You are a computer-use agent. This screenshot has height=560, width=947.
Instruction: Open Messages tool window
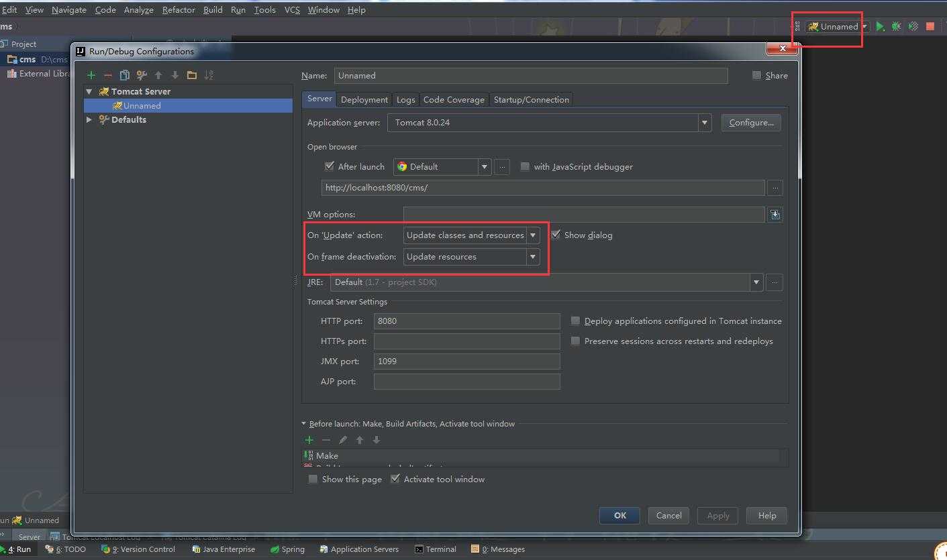coord(498,549)
